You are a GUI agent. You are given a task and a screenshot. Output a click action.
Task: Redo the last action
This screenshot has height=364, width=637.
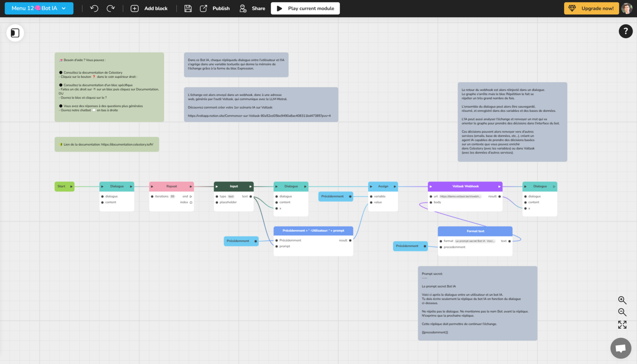point(111,8)
